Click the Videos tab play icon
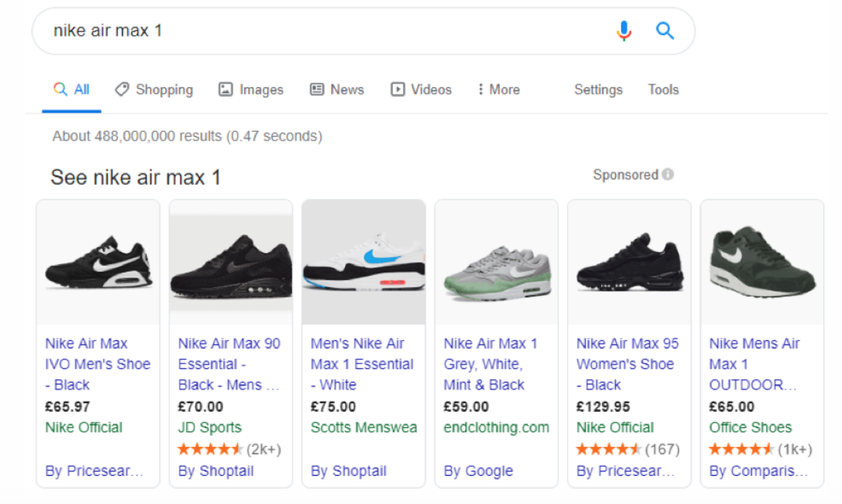 click(x=397, y=89)
